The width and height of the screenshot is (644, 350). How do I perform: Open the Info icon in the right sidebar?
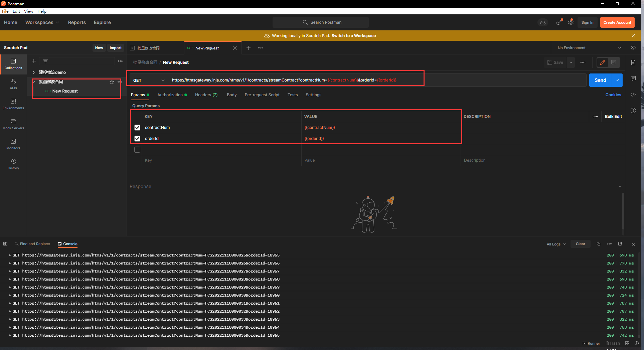point(633,111)
